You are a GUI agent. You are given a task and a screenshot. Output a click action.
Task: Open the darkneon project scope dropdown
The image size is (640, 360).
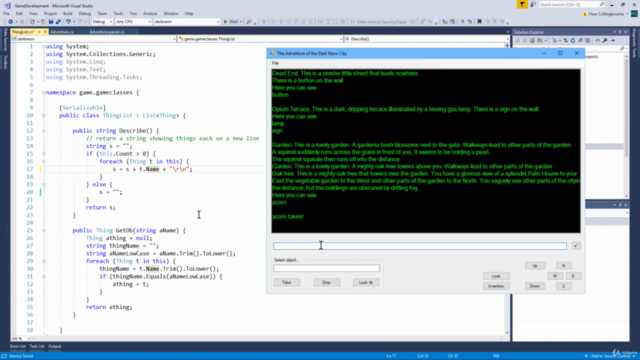[x=93, y=39]
